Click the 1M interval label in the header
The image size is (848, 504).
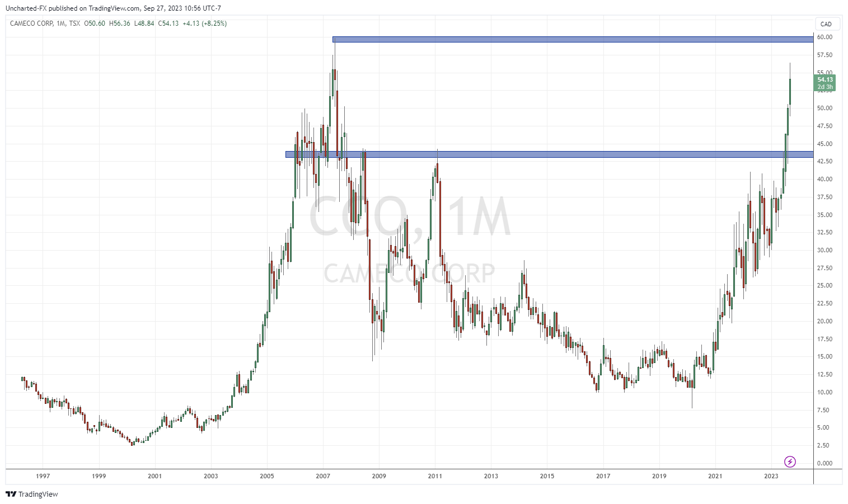click(x=61, y=23)
